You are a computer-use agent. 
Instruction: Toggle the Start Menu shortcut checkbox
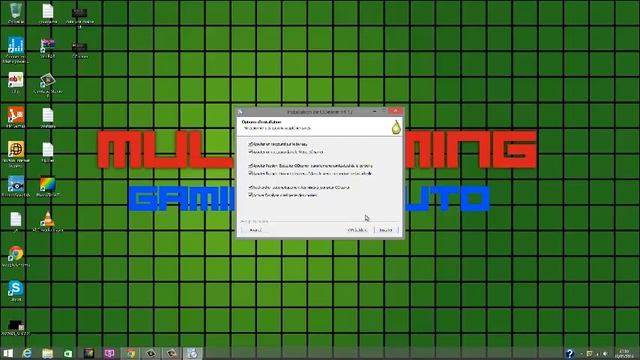click(x=251, y=151)
